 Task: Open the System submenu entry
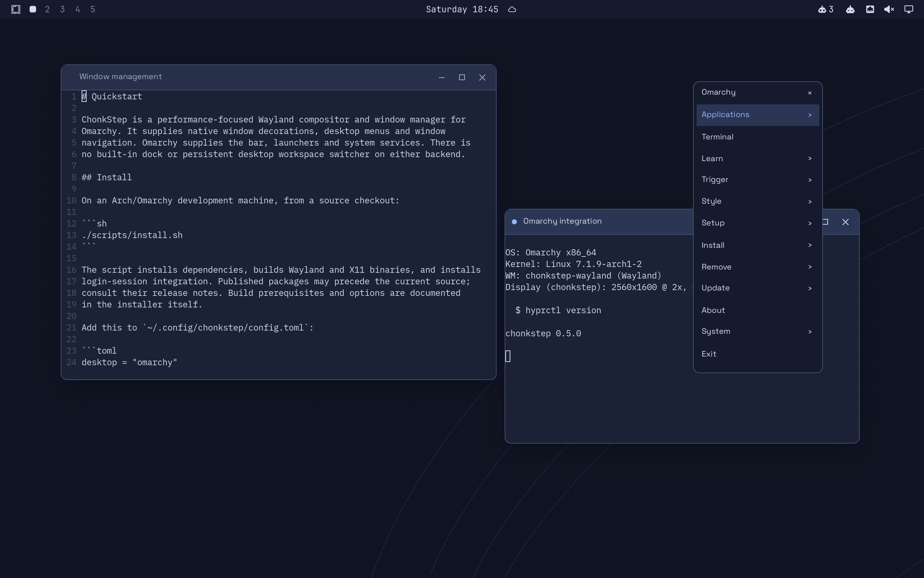[x=758, y=331]
